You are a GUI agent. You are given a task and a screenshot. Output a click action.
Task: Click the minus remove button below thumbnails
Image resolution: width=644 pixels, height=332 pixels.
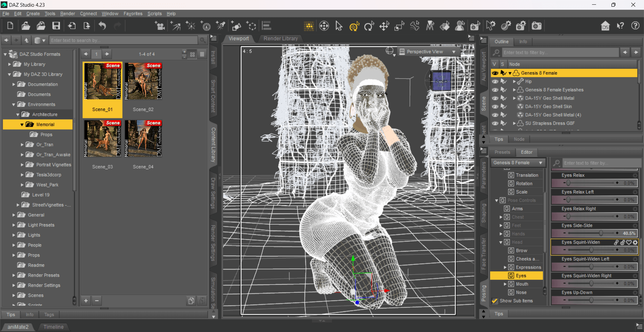pos(97,301)
